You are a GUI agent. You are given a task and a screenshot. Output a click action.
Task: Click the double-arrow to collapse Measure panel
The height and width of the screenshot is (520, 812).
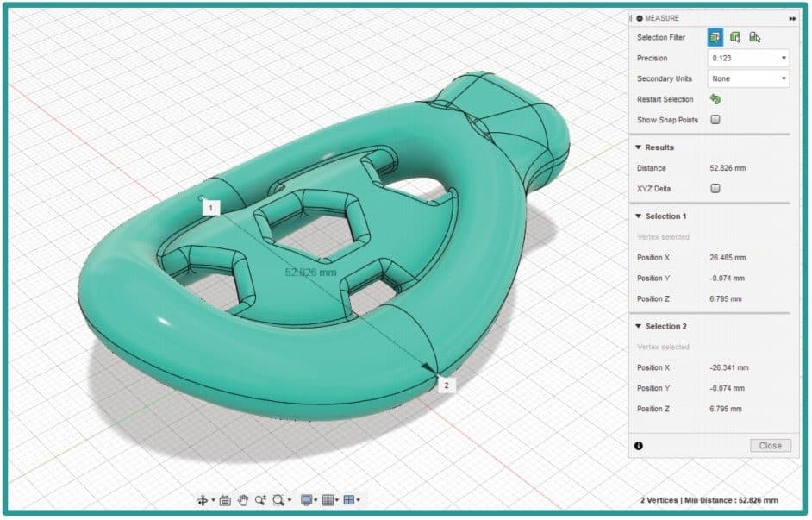click(x=791, y=18)
